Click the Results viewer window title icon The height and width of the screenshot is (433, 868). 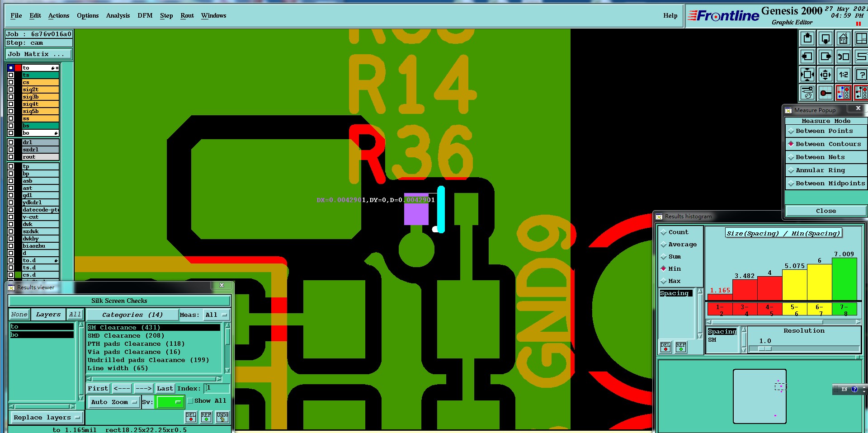(x=11, y=287)
